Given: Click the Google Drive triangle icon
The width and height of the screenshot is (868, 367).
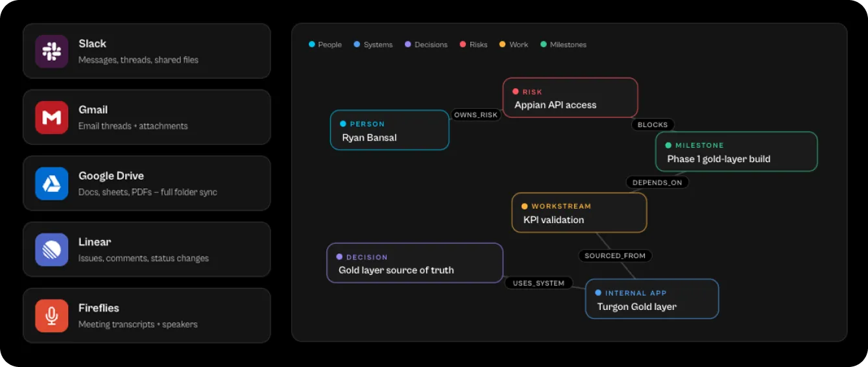Looking at the screenshot, I should coord(52,184).
